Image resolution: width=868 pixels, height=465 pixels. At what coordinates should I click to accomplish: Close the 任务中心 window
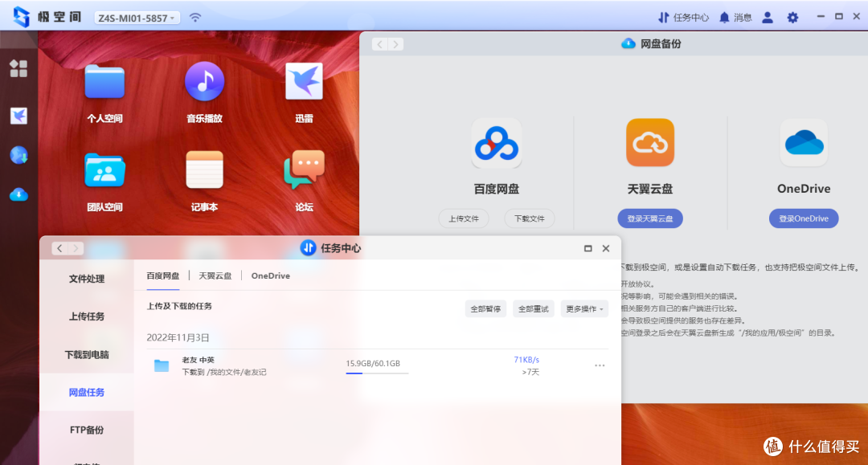click(606, 248)
